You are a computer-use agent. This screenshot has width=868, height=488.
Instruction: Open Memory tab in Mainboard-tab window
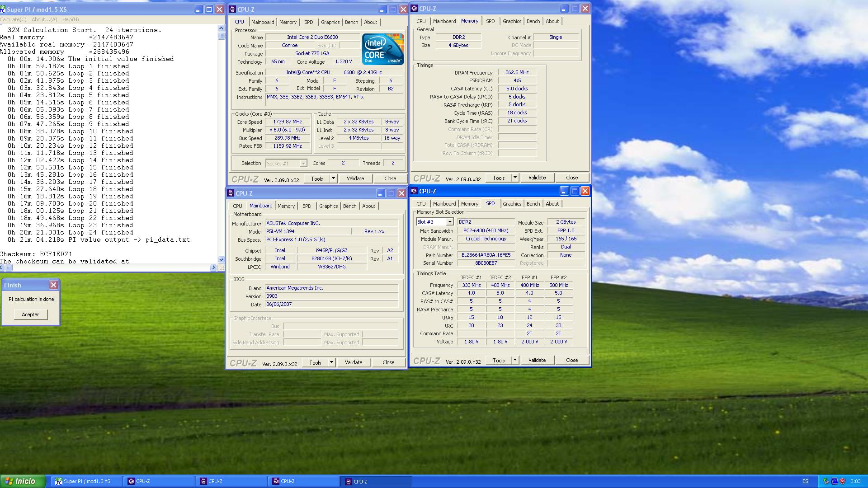(286, 206)
